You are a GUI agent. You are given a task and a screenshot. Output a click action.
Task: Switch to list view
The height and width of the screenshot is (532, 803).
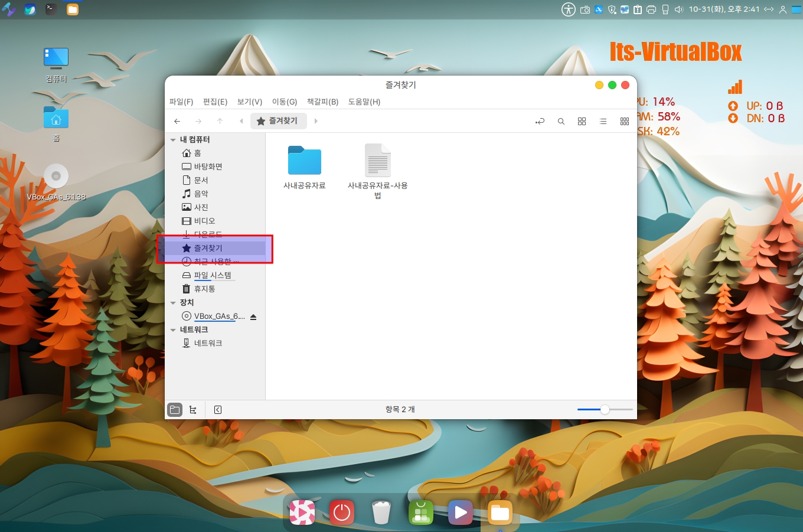(x=603, y=121)
